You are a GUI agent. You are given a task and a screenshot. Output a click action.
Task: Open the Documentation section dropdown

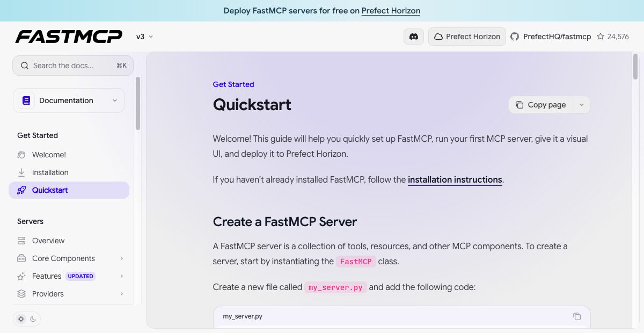pos(69,100)
